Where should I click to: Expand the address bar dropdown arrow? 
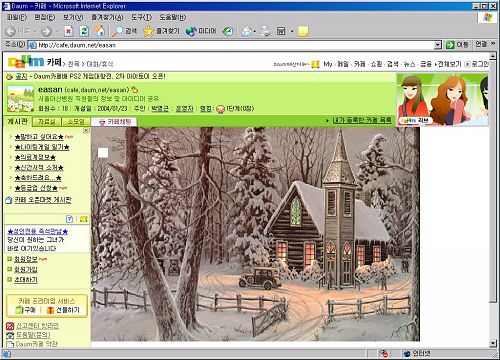point(438,45)
